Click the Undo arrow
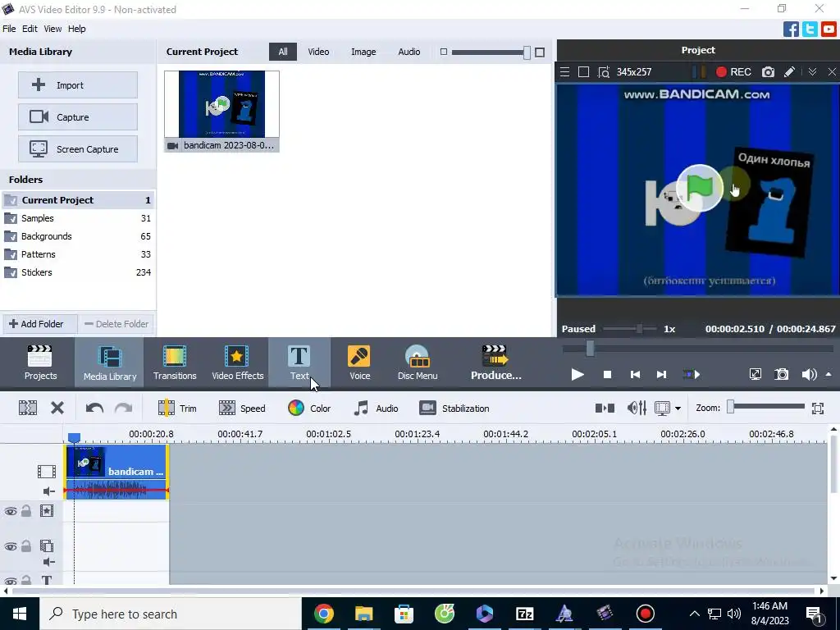This screenshot has height=630, width=840. (94, 409)
